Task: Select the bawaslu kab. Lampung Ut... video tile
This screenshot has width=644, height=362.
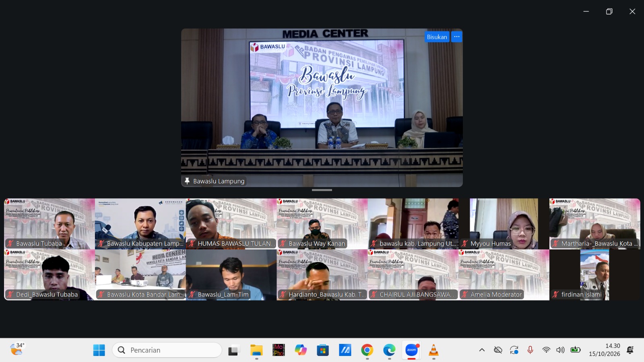Action: pos(413,224)
